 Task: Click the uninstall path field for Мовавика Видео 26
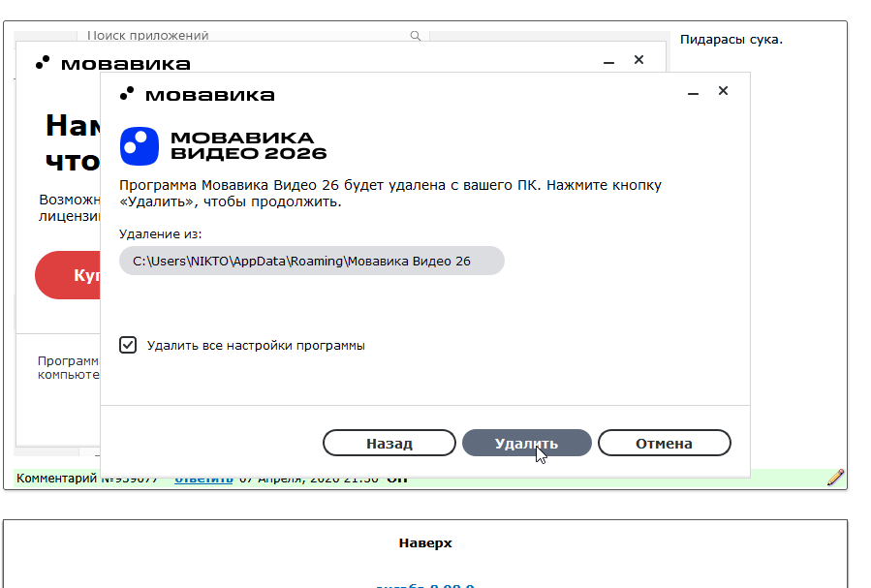click(x=311, y=261)
